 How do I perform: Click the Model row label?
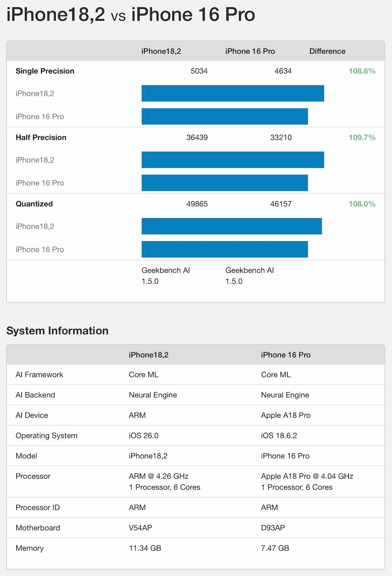pos(26,456)
